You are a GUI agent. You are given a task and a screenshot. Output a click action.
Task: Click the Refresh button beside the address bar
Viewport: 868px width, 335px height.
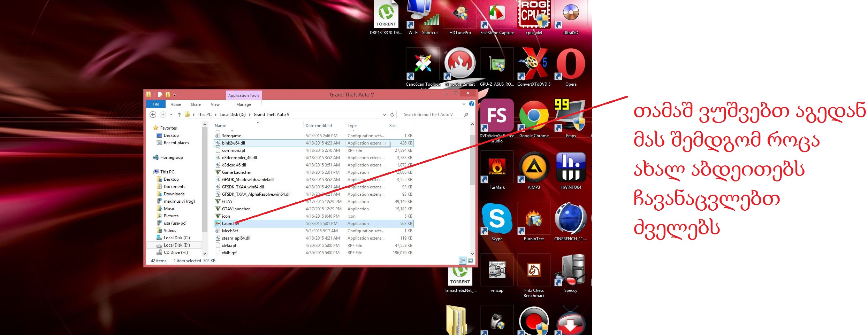point(392,115)
